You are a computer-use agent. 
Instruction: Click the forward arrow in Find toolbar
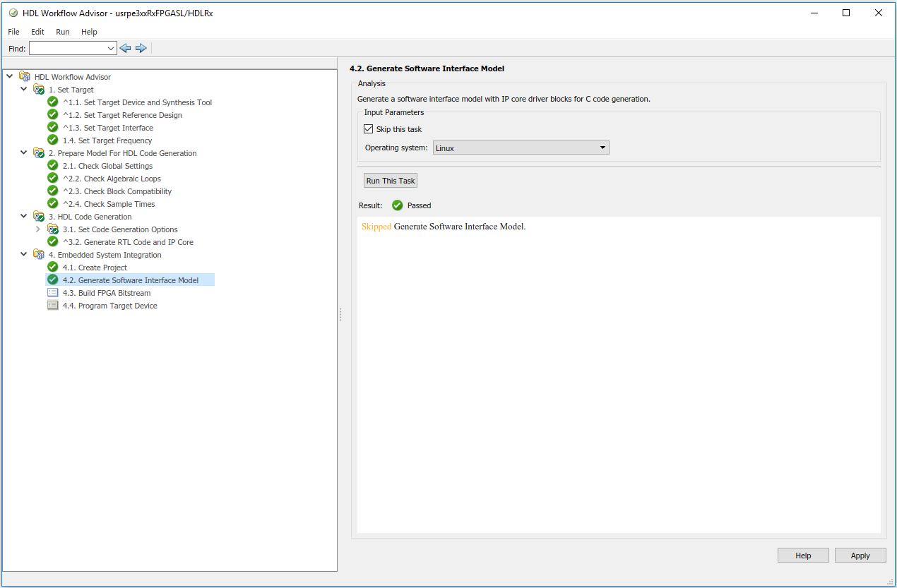(141, 48)
